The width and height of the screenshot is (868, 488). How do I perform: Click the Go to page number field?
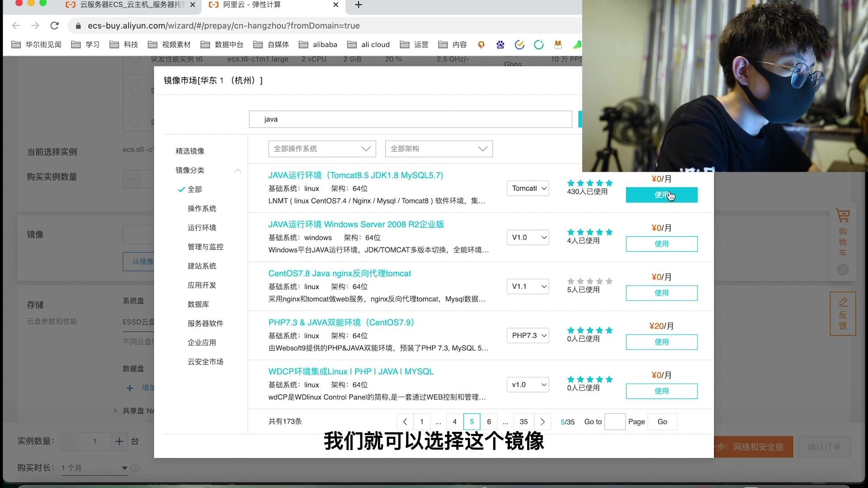[x=615, y=422]
